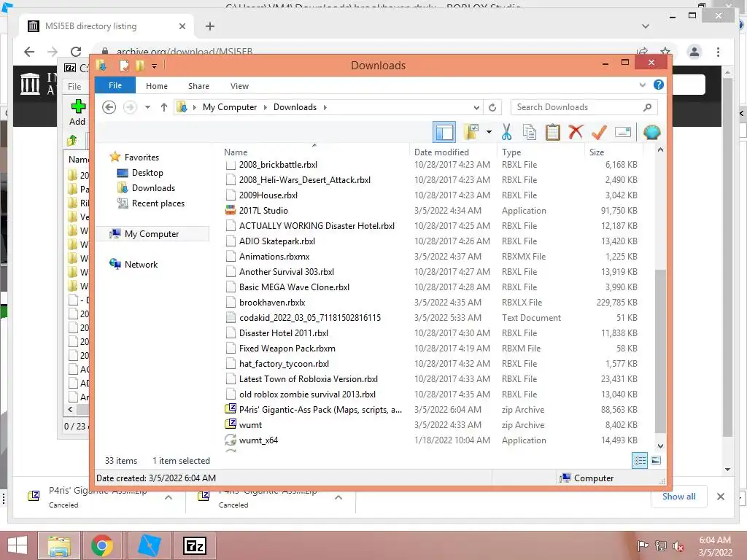Expand the ribbon with the chevron
This screenshot has width=747, height=560.
[x=642, y=85]
